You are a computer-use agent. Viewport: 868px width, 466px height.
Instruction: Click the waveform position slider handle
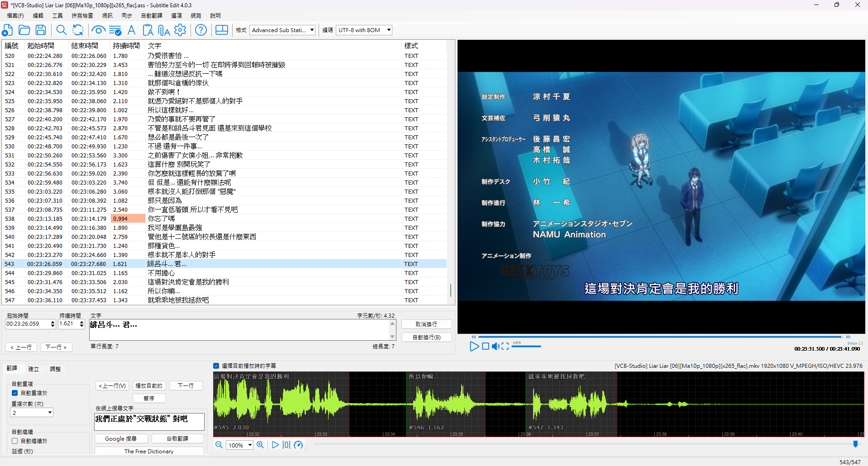coord(855,444)
